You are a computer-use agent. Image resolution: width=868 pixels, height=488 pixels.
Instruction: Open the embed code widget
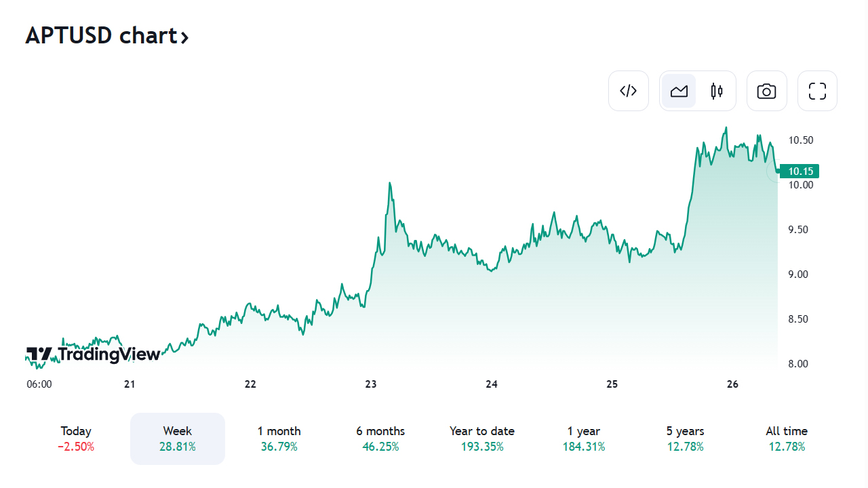coord(629,91)
